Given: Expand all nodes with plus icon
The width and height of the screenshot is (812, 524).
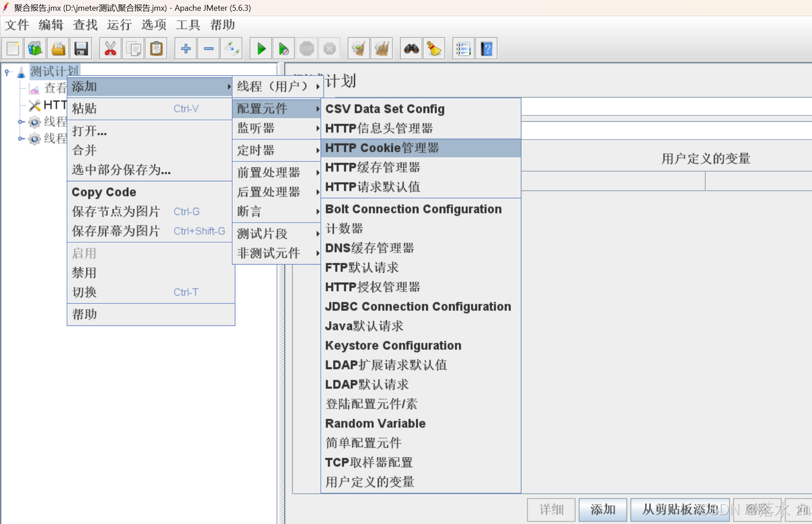Looking at the screenshot, I should coord(186,48).
